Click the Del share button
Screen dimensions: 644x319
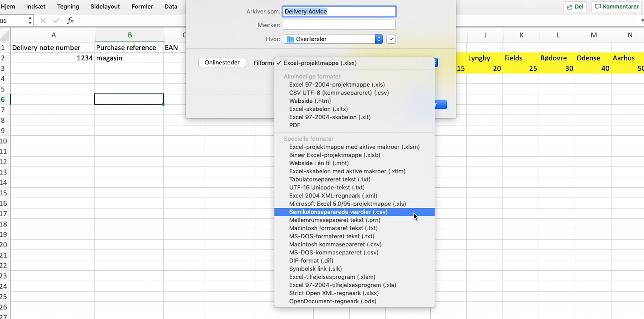575,7
